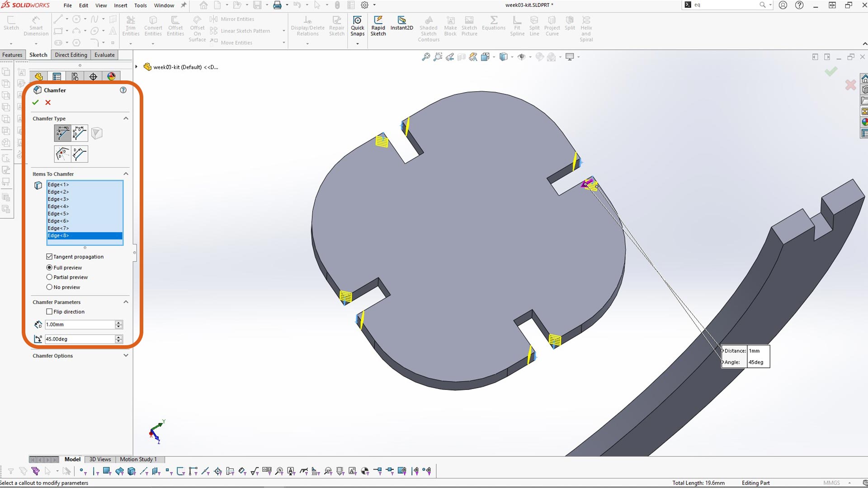Collapse the Chamfer Parameters section

pyautogui.click(x=125, y=301)
